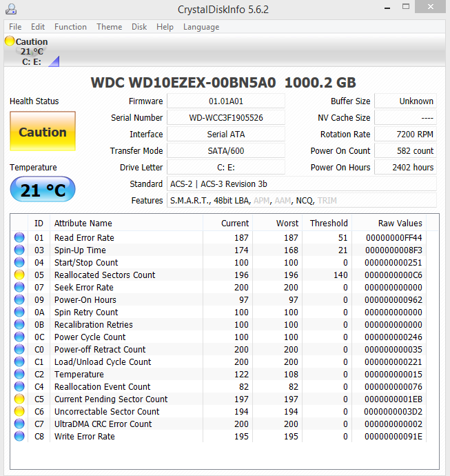Open the File menu
Viewport: 450px width, 476px height.
tap(15, 27)
